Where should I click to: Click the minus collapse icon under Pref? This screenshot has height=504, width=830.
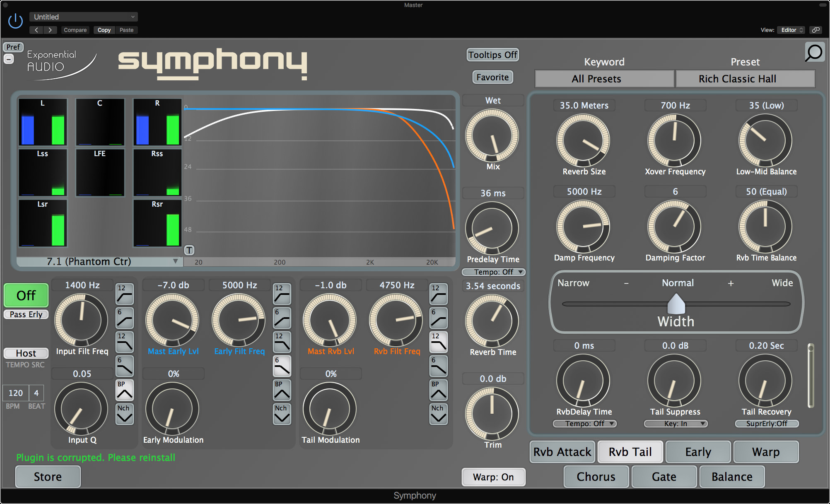9,59
